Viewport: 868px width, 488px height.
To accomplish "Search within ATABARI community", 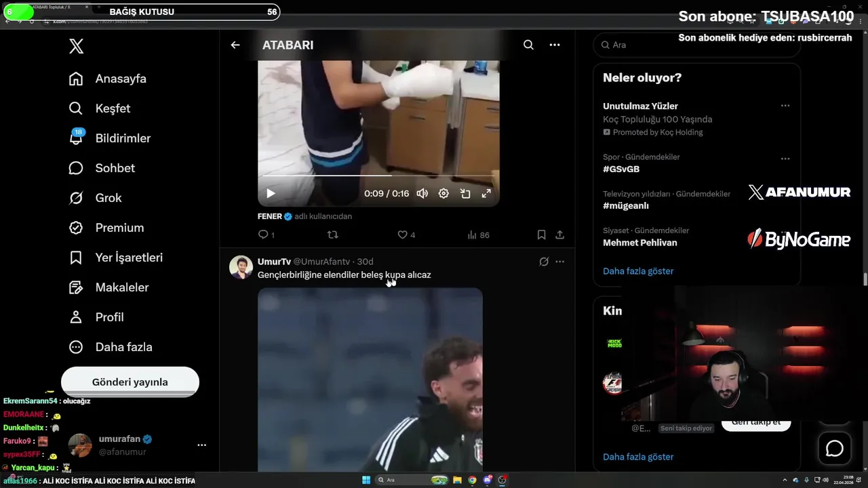I will coord(528,45).
